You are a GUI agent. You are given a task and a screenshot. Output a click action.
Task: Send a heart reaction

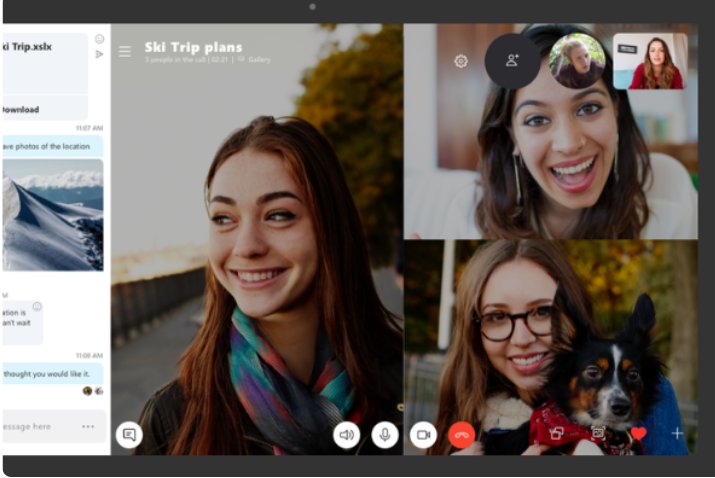point(638,434)
